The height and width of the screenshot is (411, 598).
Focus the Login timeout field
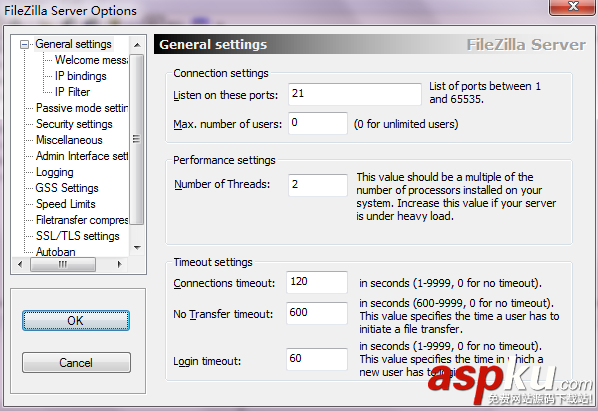click(317, 359)
